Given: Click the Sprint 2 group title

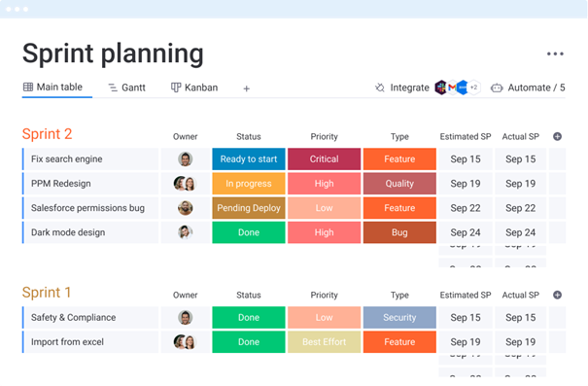Looking at the screenshot, I should pos(47,134).
